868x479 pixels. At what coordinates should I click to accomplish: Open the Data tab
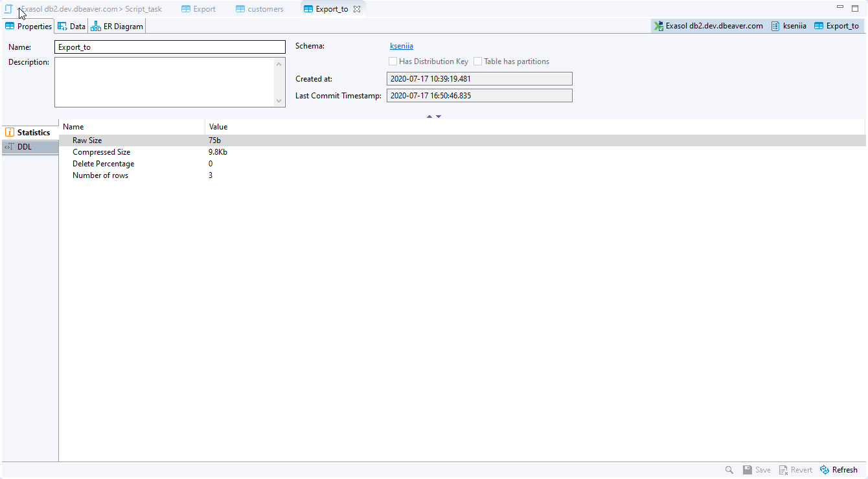point(71,26)
